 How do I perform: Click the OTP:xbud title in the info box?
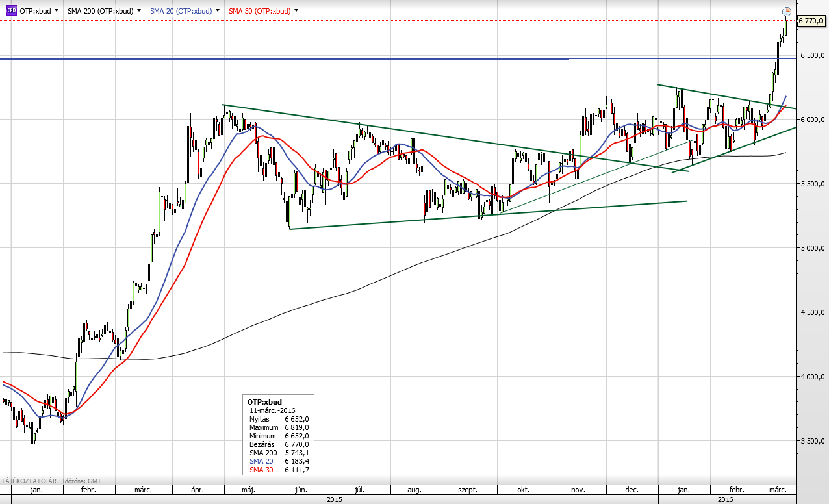tap(264, 402)
